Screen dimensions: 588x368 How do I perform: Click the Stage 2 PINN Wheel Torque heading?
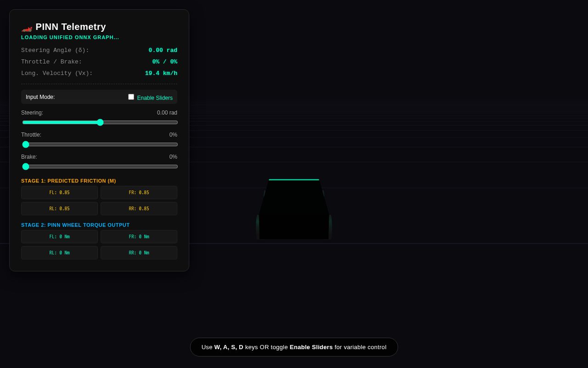tap(75, 225)
